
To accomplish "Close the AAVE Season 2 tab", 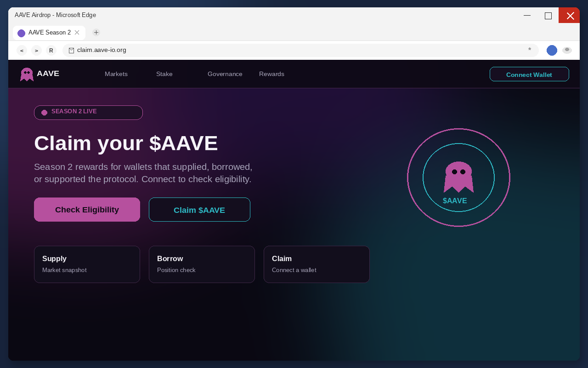I will coord(77,32).
